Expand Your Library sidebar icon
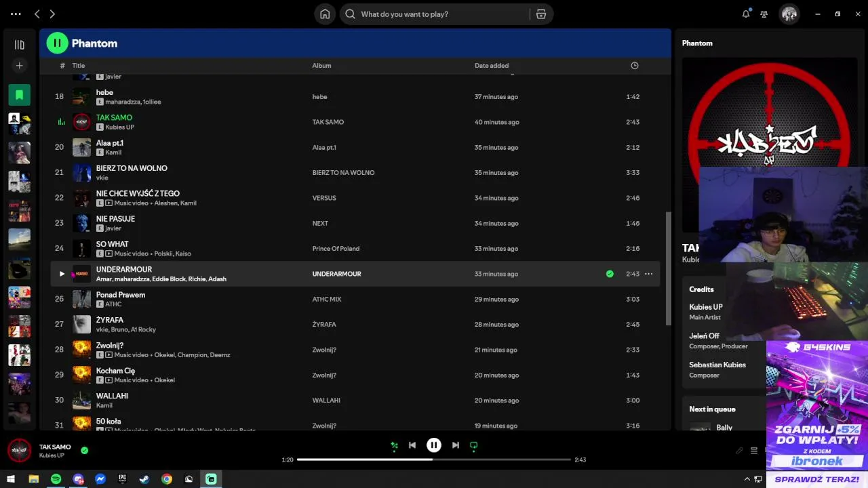 (x=19, y=45)
